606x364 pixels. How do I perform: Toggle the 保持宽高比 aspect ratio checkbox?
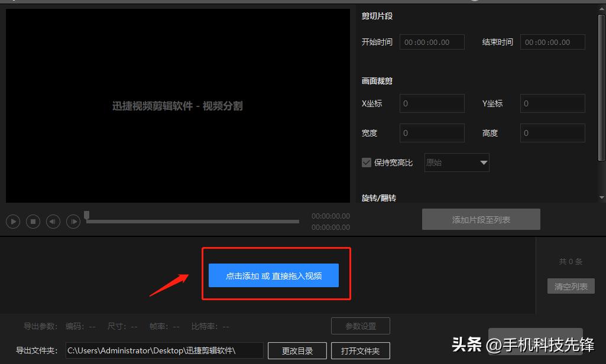click(367, 162)
